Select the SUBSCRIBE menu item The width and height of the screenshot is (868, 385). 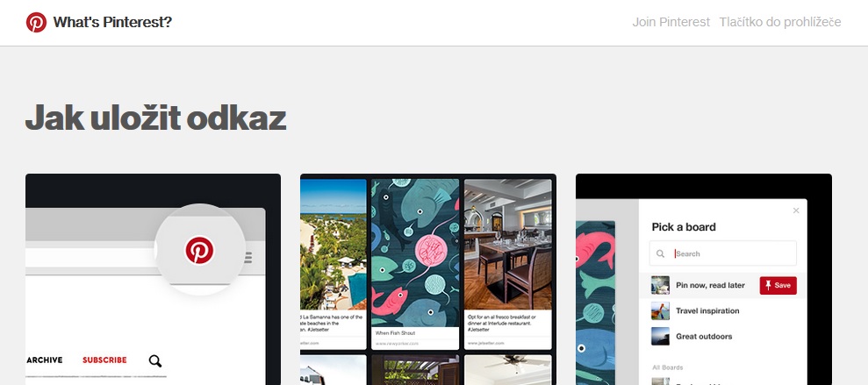pos(104,360)
